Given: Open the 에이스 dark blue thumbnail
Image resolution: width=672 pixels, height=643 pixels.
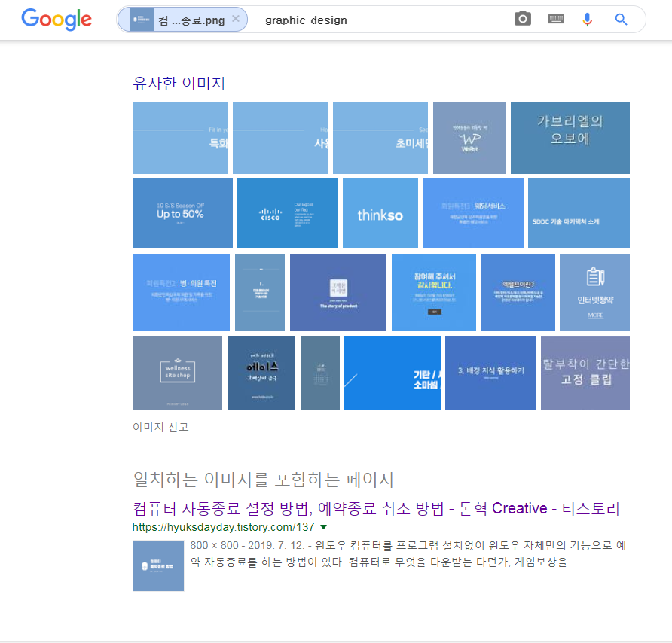Looking at the screenshot, I should 261,373.
